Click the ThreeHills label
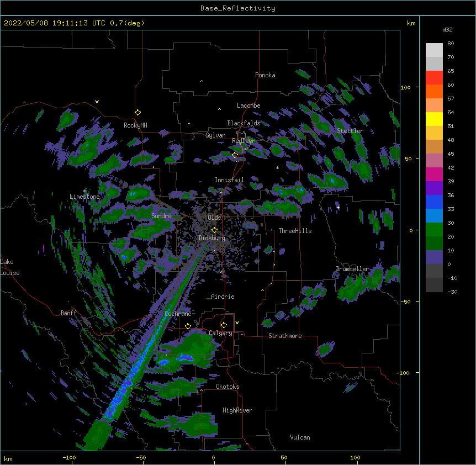The height and width of the screenshot is (465, 476). click(x=295, y=231)
